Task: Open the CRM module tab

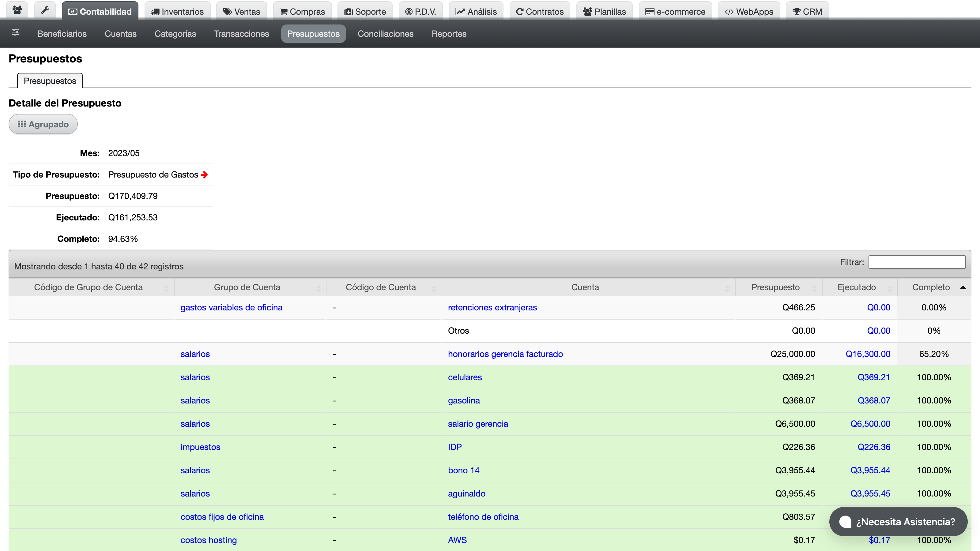Action: point(807,11)
